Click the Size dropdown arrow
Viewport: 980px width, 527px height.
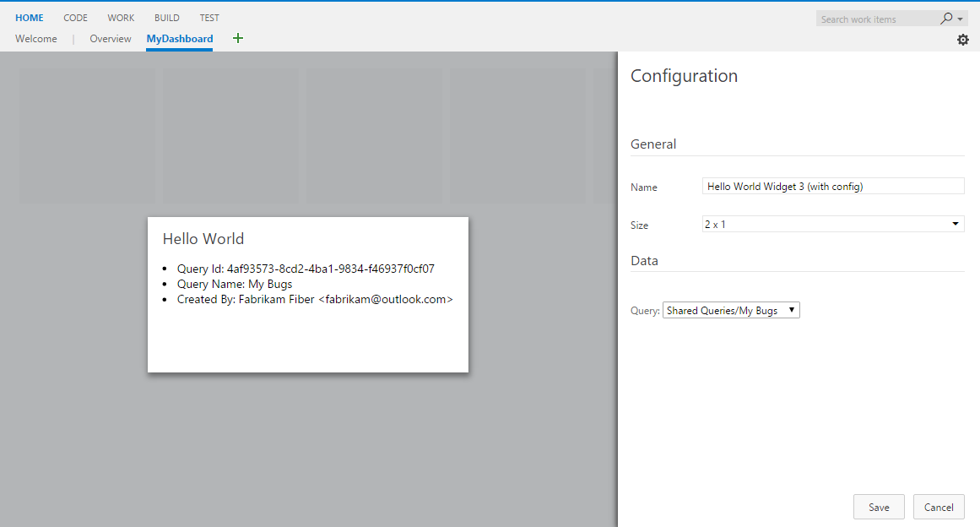pyautogui.click(x=955, y=223)
